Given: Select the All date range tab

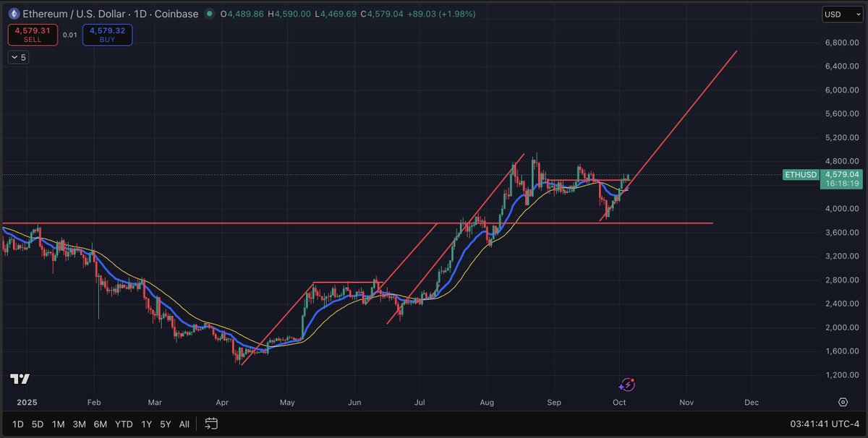Looking at the screenshot, I should [x=184, y=424].
